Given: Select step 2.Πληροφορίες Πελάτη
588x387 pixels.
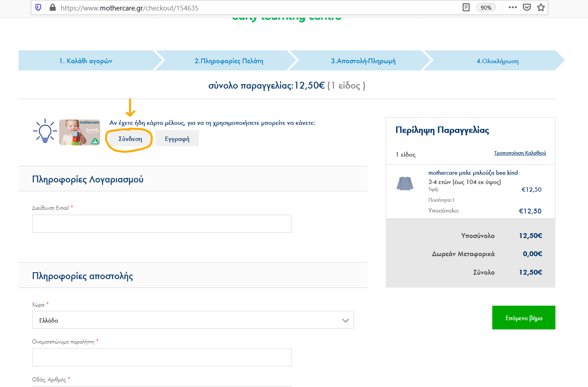Looking at the screenshot, I should click(229, 61).
